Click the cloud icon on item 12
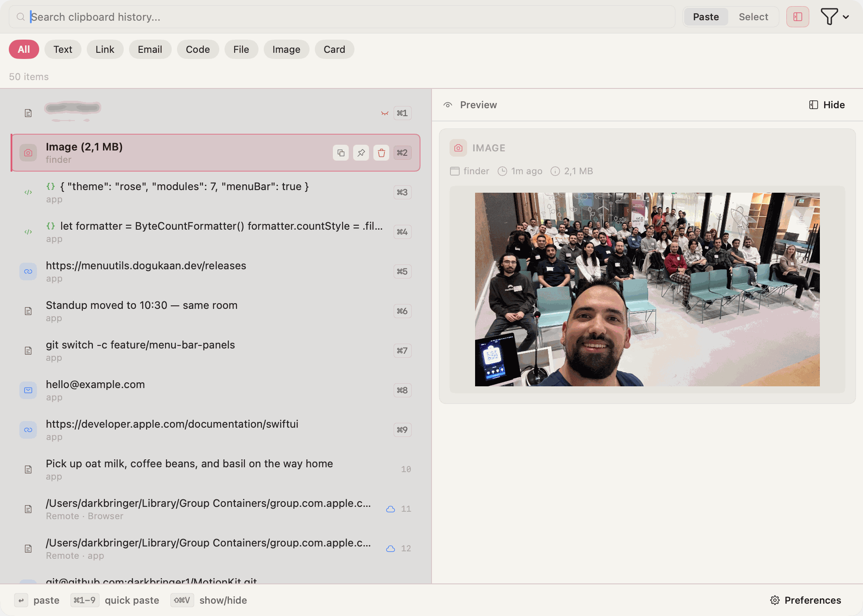 tap(391, 549)
